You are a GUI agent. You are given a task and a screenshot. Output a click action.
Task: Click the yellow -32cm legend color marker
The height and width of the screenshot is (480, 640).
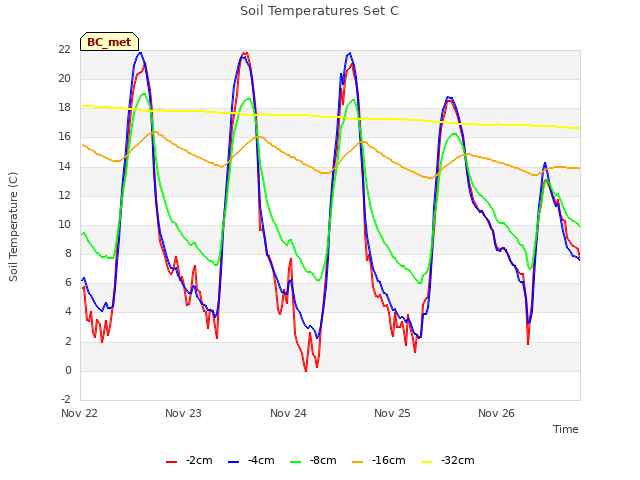[x=427, y=462]
